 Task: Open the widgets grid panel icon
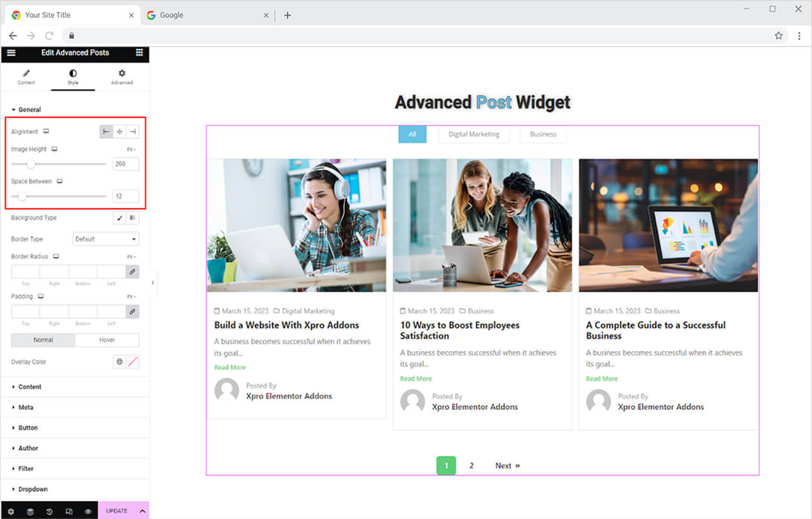pyautogui.click(x=139, y=53)
